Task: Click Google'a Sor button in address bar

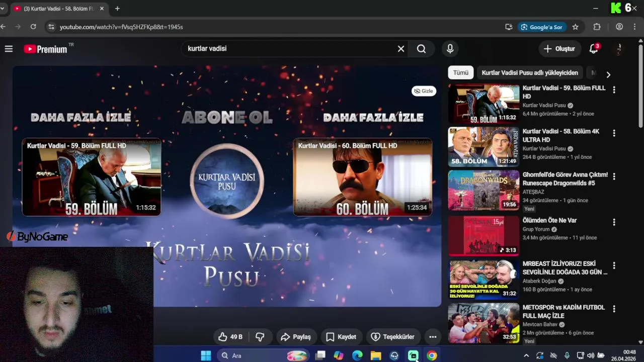Action: tap(542, 27)
